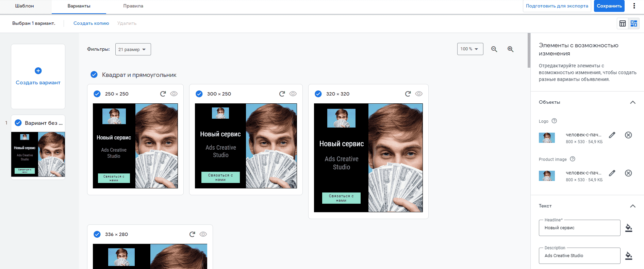644x269 pixels.
Task: Switch to the Правила tab
Action: [x=133, y=6]
